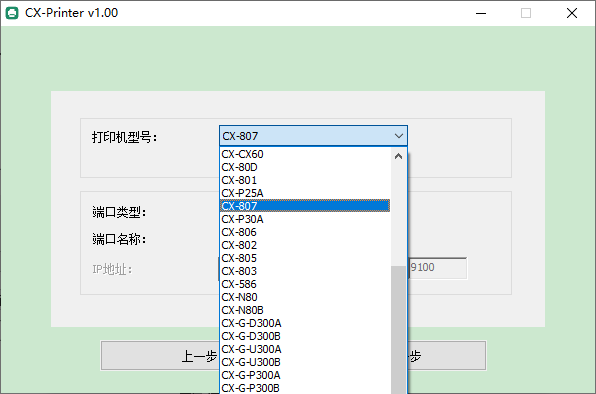Pick CX-805 from the list
596x394 pixels.
coord(305,258)
